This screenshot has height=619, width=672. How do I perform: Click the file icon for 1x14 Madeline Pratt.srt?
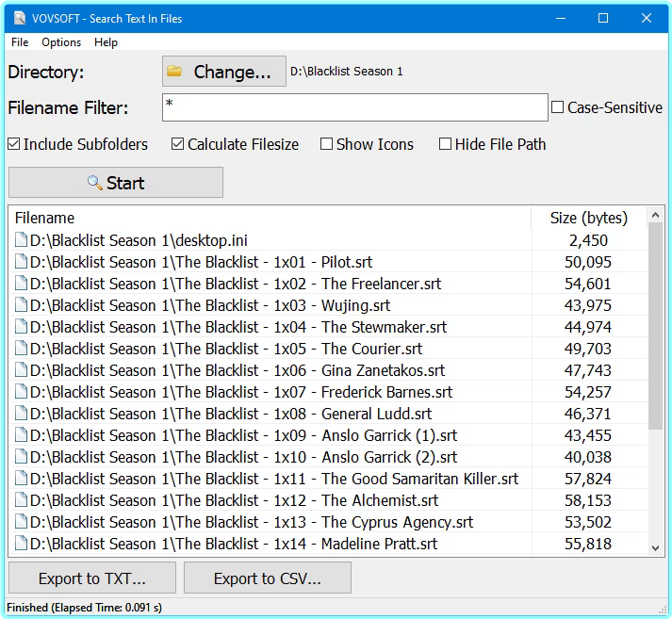22,544
